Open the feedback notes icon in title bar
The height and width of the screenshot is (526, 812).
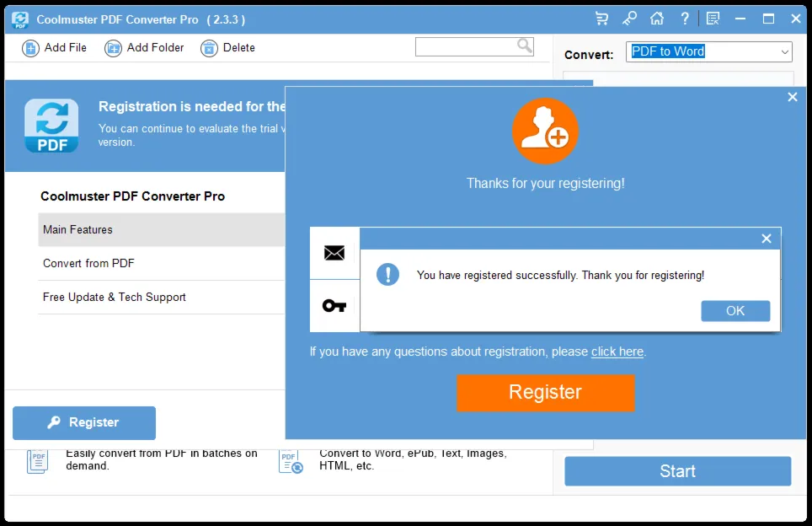[713, 19]
